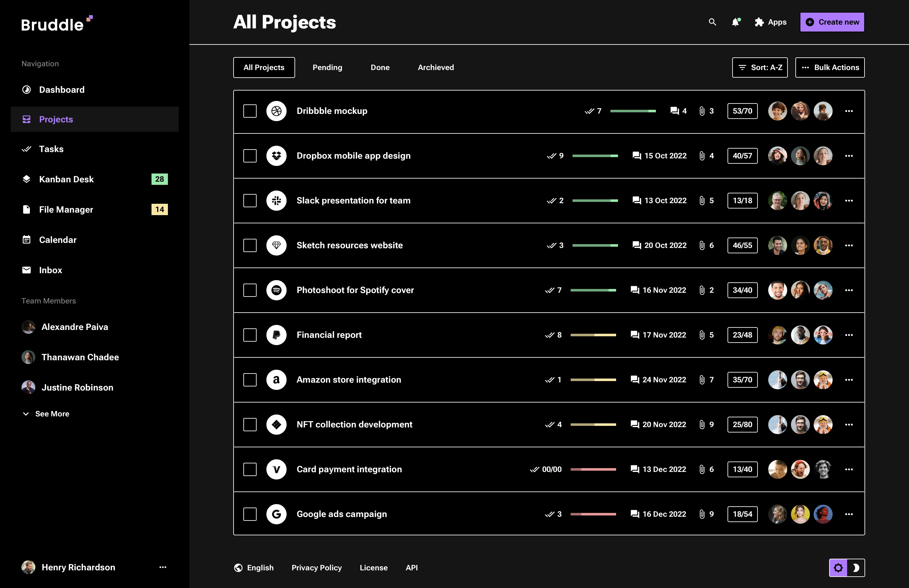
Task: Click the PayPal icon on Financial report row
Action: pyautogui.click(x=276, y=335)
